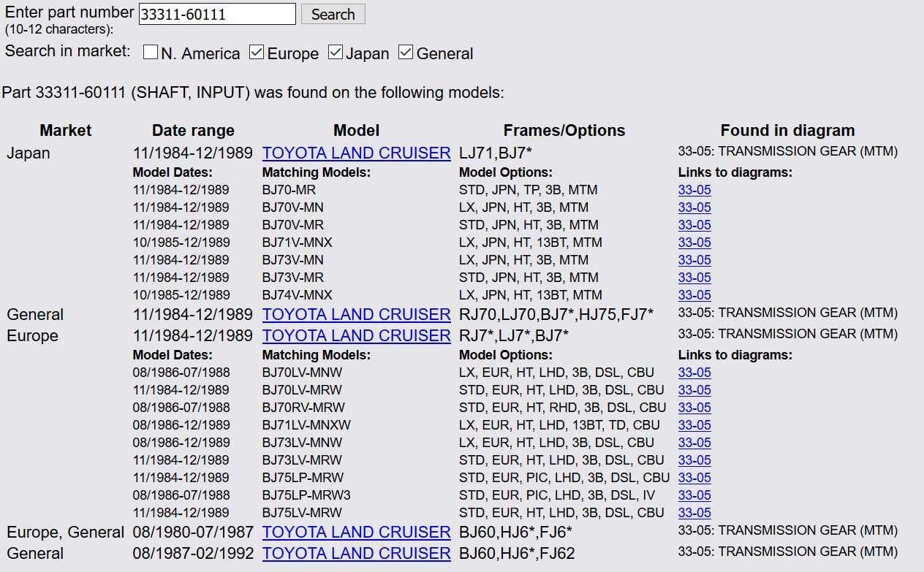This screenshot has height=572, width=924.
Task: Open TOYOTA LAND CRUISER link for frames RJ7*,LJ7*,BJ7*
Action: tap(357, 336)
